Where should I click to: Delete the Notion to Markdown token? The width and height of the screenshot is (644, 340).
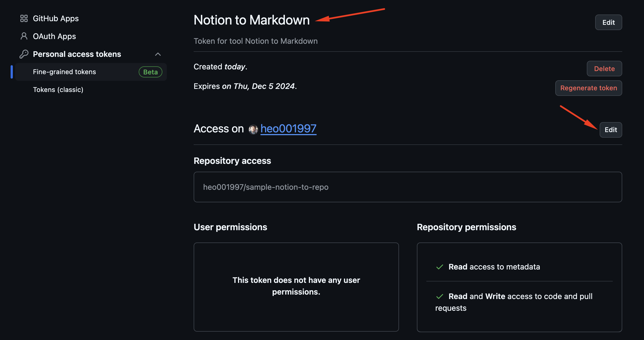[x=604, y=69]
